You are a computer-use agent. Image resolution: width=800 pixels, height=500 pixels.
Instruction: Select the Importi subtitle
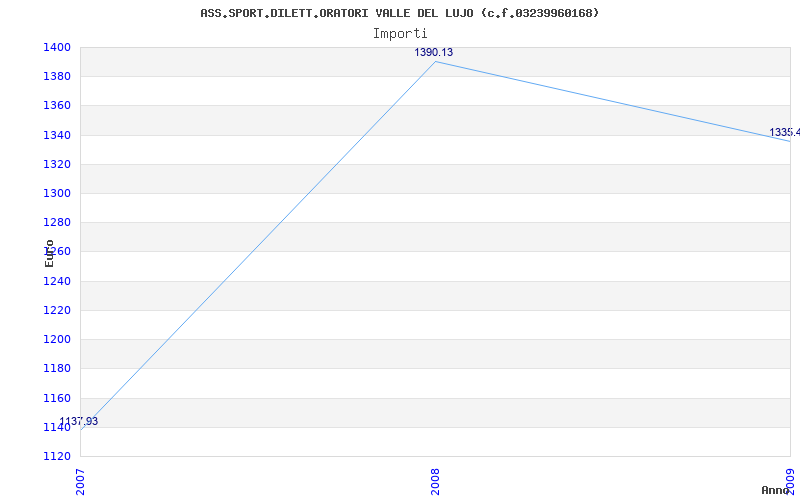click(x=400, y=34)
